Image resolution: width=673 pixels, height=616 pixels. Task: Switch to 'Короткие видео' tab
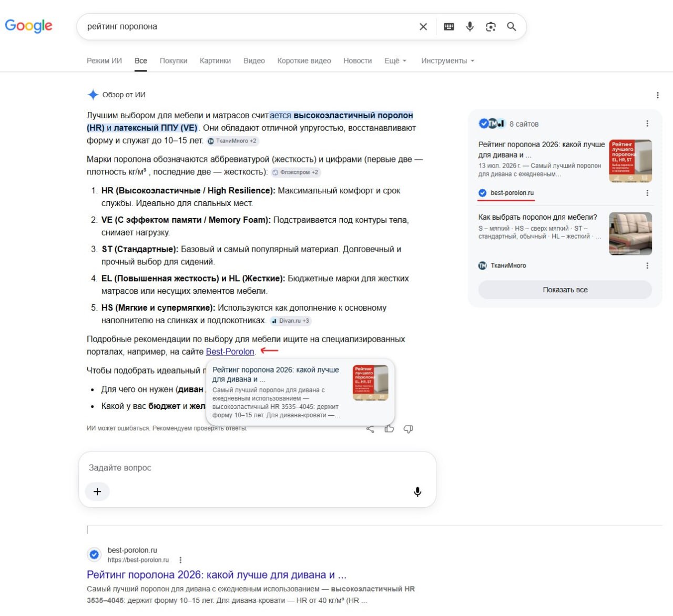(x=304, y=61)
